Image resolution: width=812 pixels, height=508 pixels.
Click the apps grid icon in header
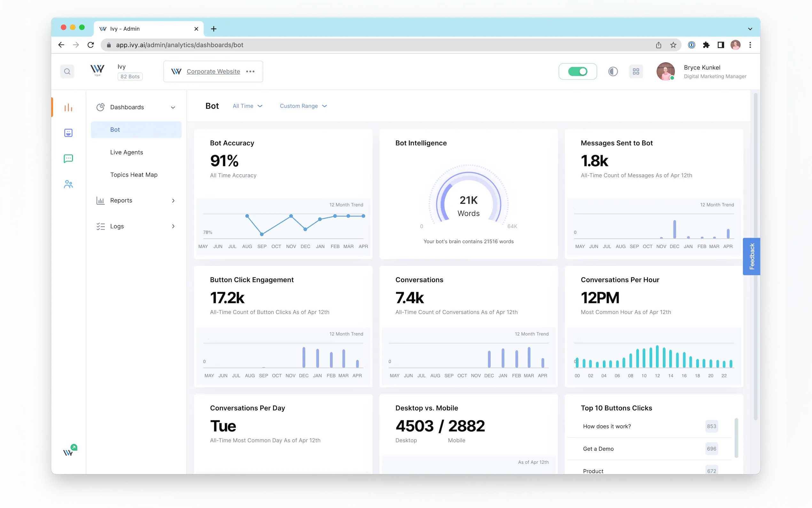(x=636, y=71)
